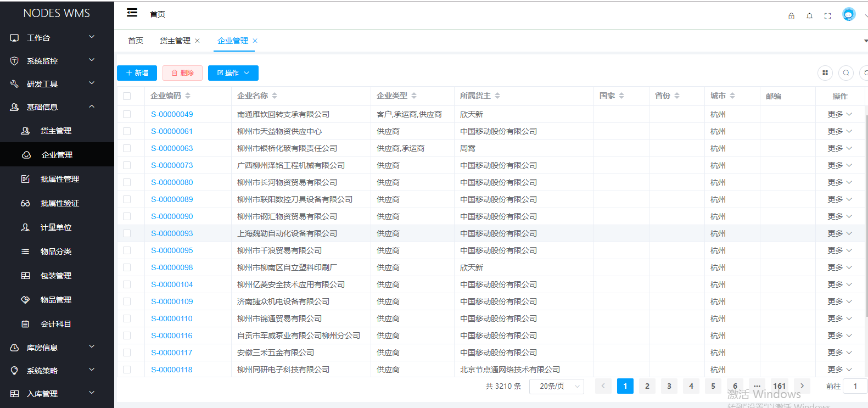The height and width of the screenshot is (408, 868).
Task: Open enterprise link S-00000095
Action: coord(172,250)
